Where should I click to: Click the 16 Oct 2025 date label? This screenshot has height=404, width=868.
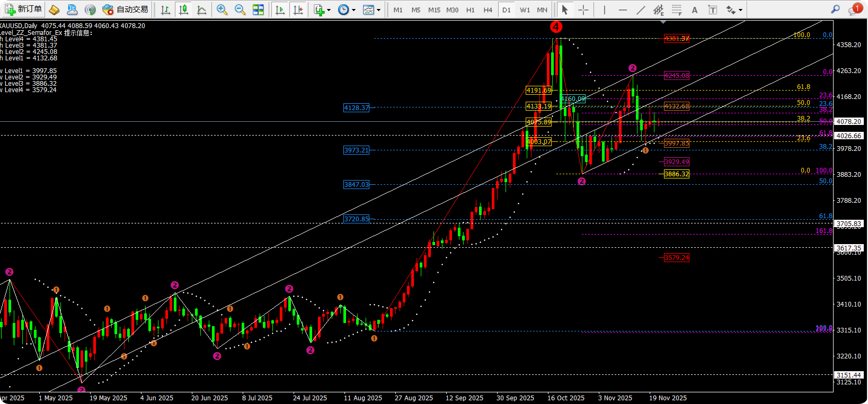click(x=566, y=398)
